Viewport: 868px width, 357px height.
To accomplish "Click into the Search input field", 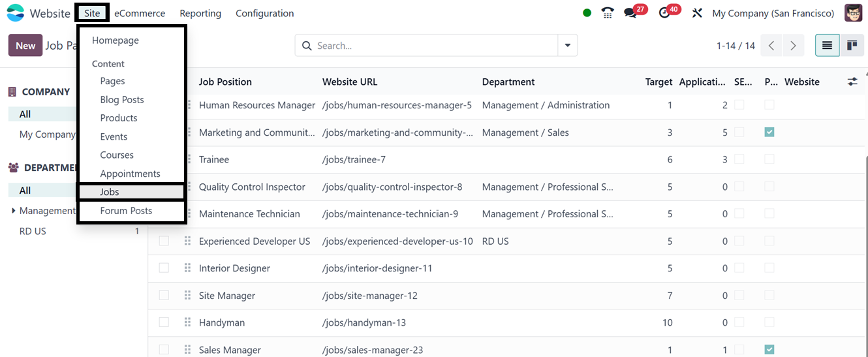I will point(434,46).
